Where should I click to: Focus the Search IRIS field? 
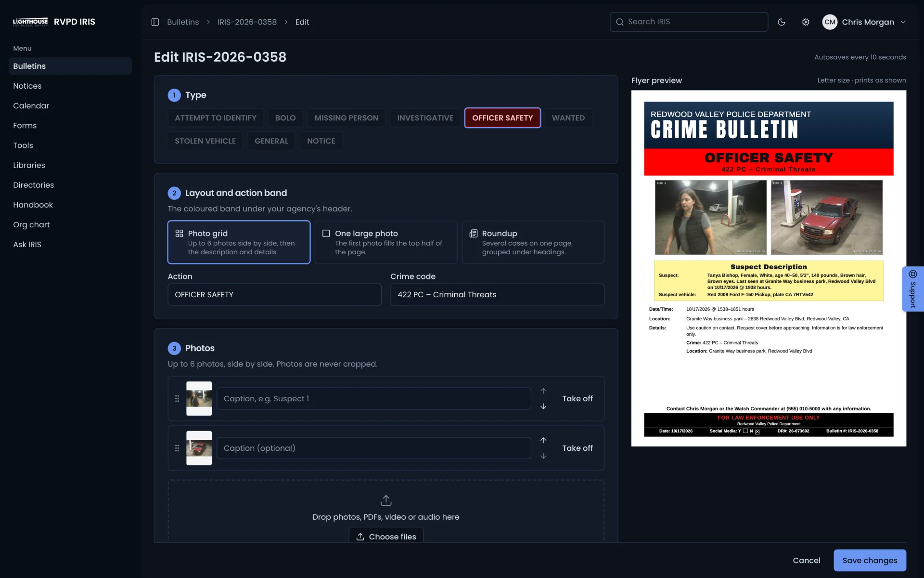[x=689, y=22]
